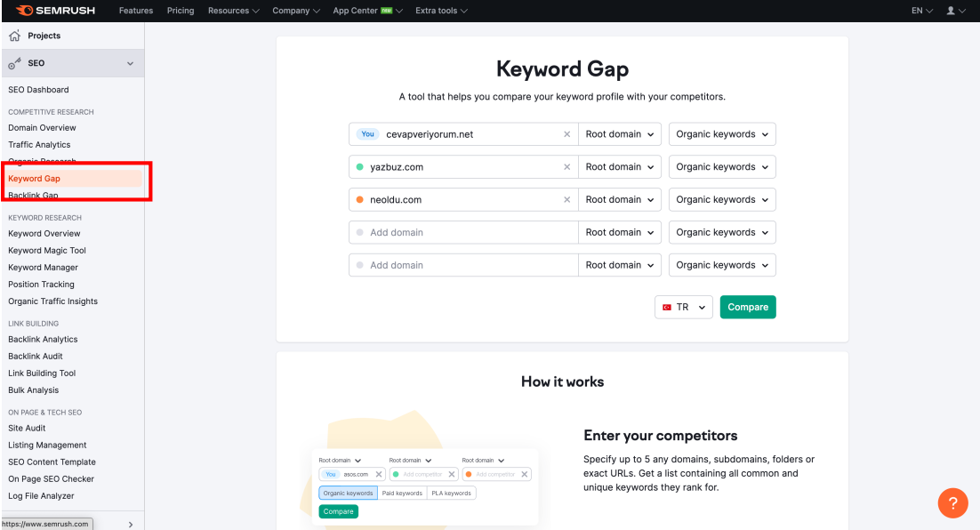Viewport: 980px width, 530px height.
Task: Remove the neoldu.com domain with X
Action: coord(566,200)
